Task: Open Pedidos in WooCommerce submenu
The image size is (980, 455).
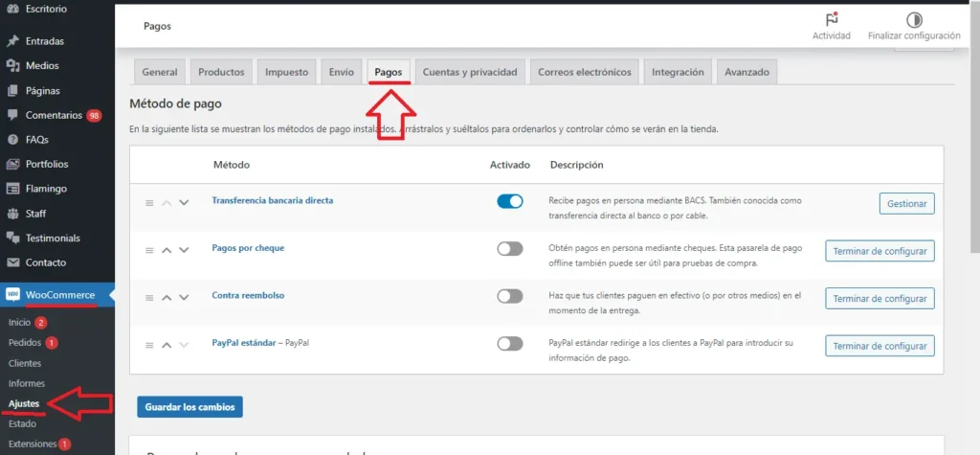Action: coord(25,343)
